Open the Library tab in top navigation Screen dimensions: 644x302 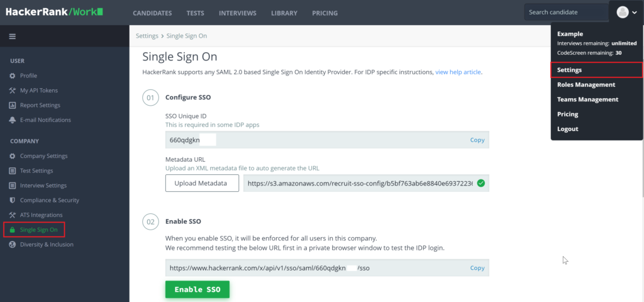[x=284, y=13]
